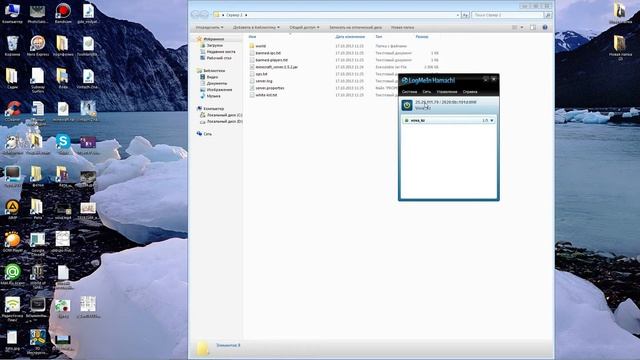Open the Справка menu in Hamachi

470,92
